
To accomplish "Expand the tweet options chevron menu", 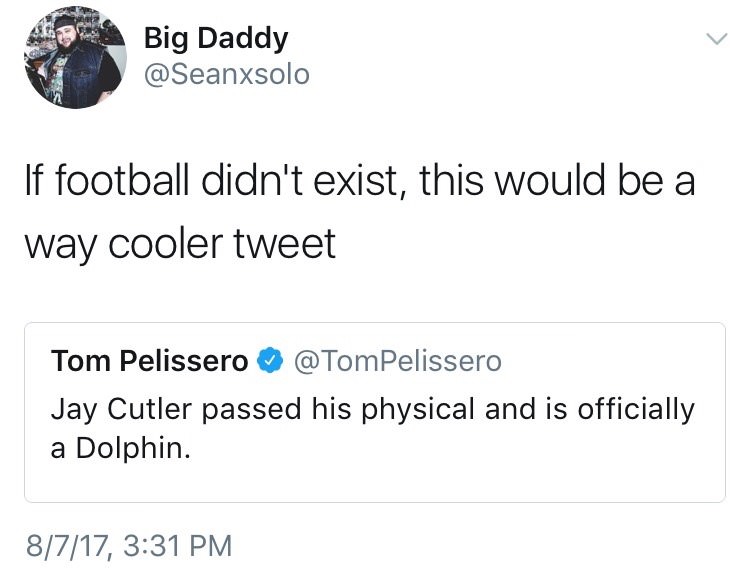I will click(x=713, y=38).
